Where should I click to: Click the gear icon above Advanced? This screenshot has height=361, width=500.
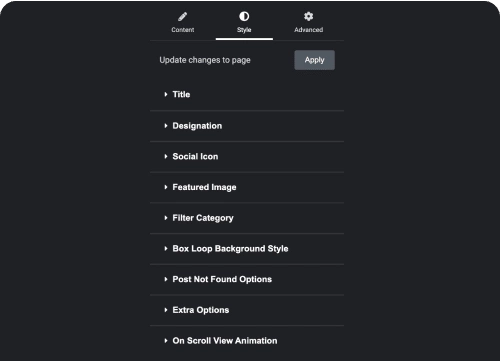(x=308, y=16)
